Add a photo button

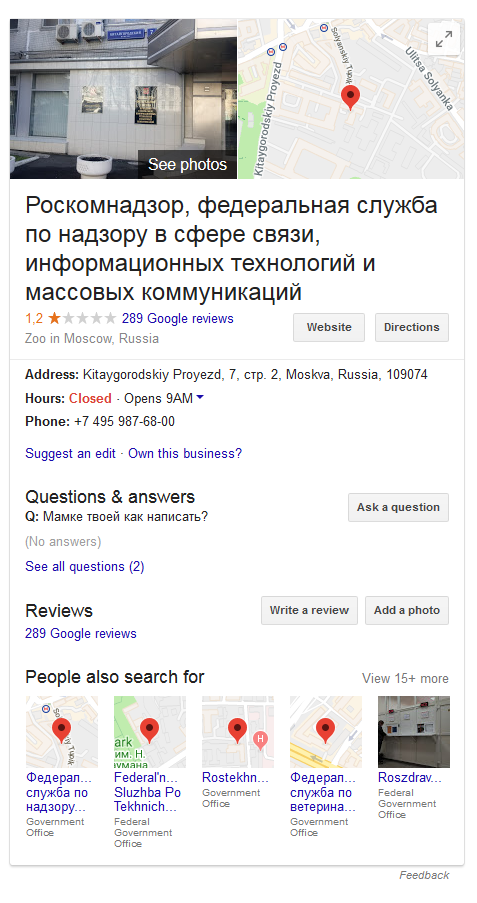point(407,610)
